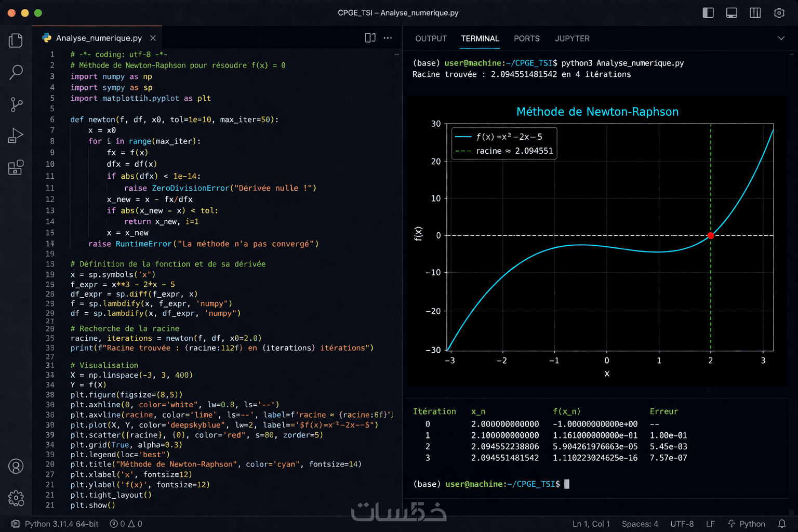Select the Analyse_numerique.py editor tab
Screen dimensions: 798x532
[x=99, y=38]
